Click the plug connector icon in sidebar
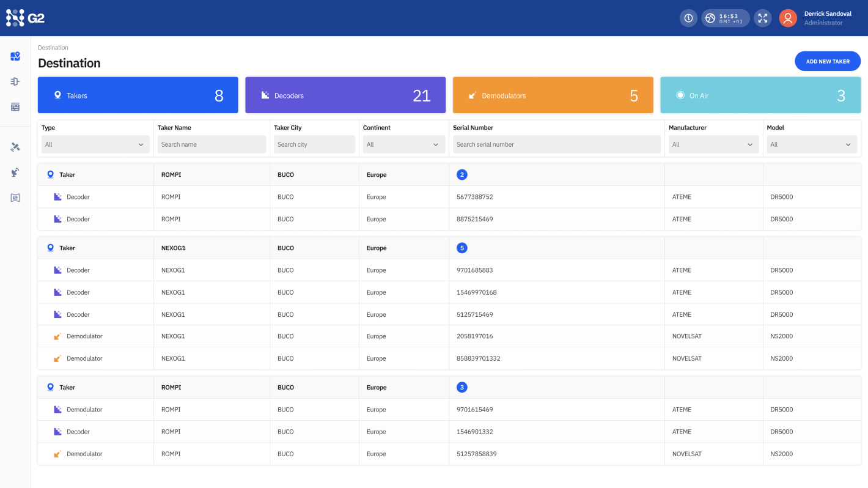The height and width of the screenshot is (488, 868). [15, 81]
